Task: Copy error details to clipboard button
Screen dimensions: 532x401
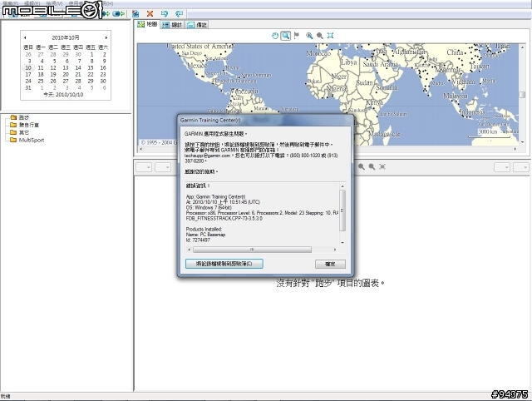Action: click(224, 264)
